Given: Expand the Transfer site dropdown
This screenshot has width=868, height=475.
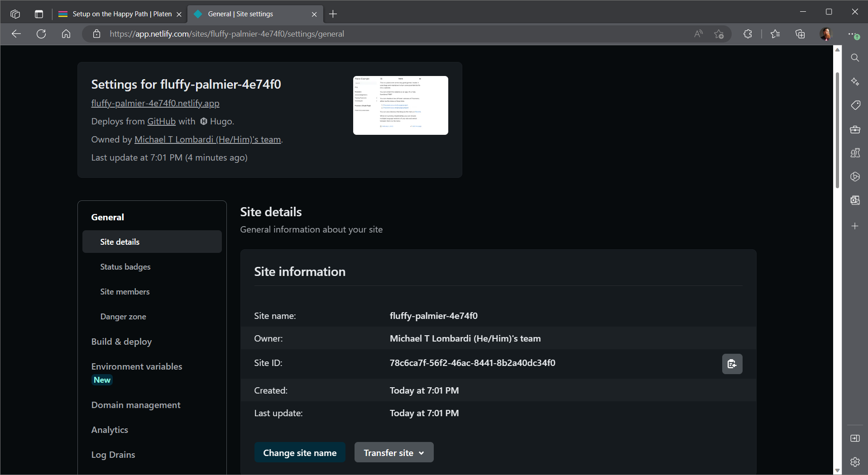Looking at the screenshot, I should (393, 452).
